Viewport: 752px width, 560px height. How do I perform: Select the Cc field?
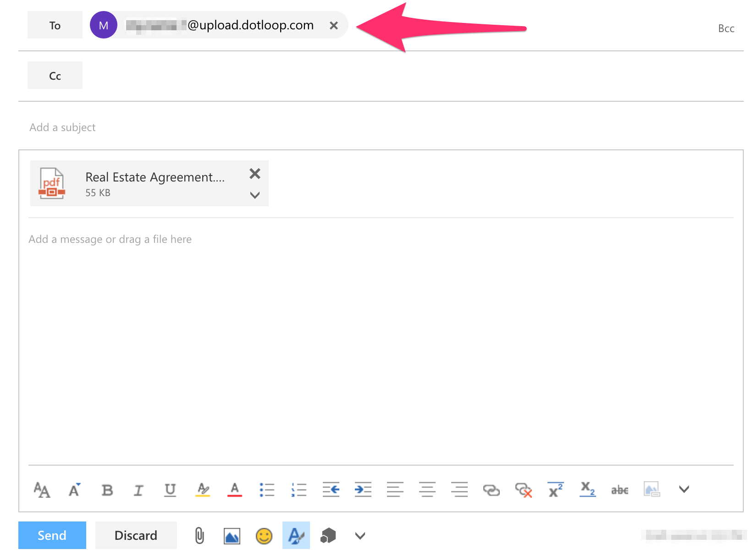coord(55,75)
